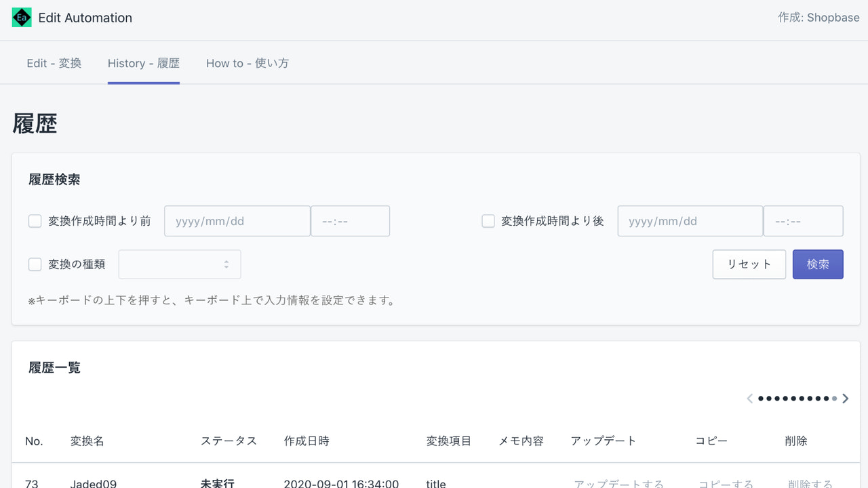
Task: Check the 変換の種類 filter checkbox
Action: click(35, 264)
